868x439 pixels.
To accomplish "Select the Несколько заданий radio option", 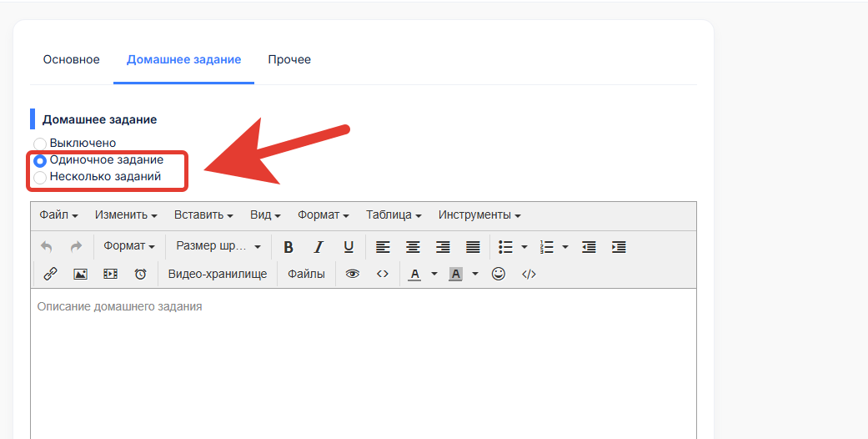I will click(x=40, y=178).
